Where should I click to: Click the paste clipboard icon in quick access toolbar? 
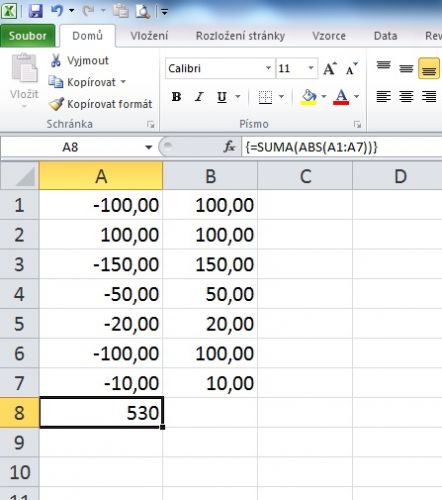120,11
